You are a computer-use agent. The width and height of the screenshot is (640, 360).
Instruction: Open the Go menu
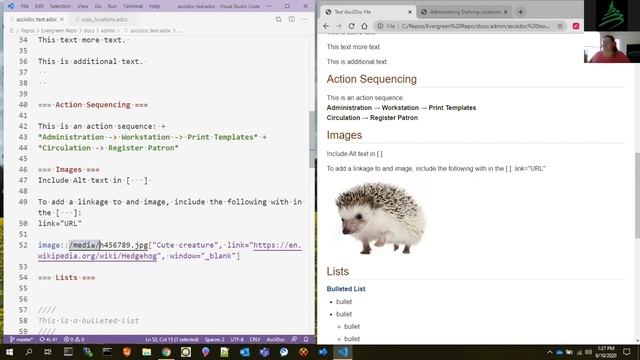(x=98, y=6)
